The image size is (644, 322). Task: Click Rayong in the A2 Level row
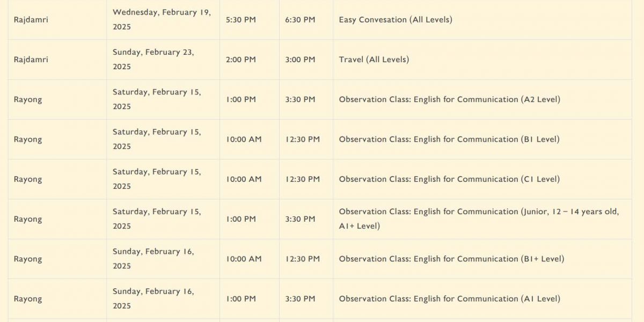28,99
